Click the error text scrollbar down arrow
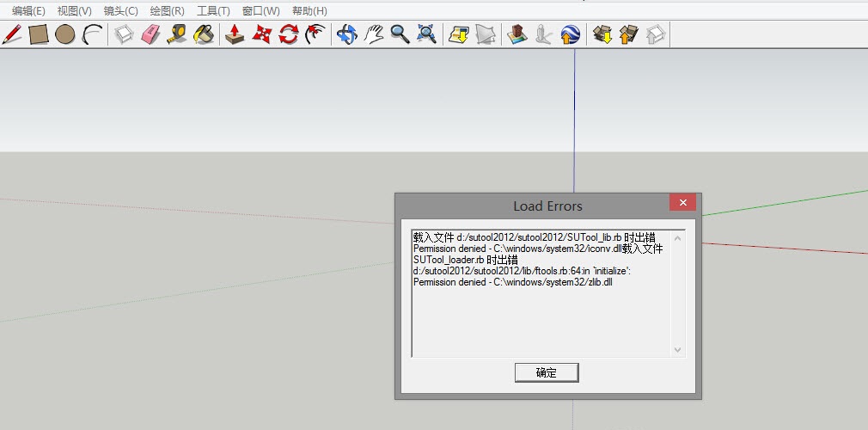The width and height of the screenshot is (868, 430). tap(677, 349)
